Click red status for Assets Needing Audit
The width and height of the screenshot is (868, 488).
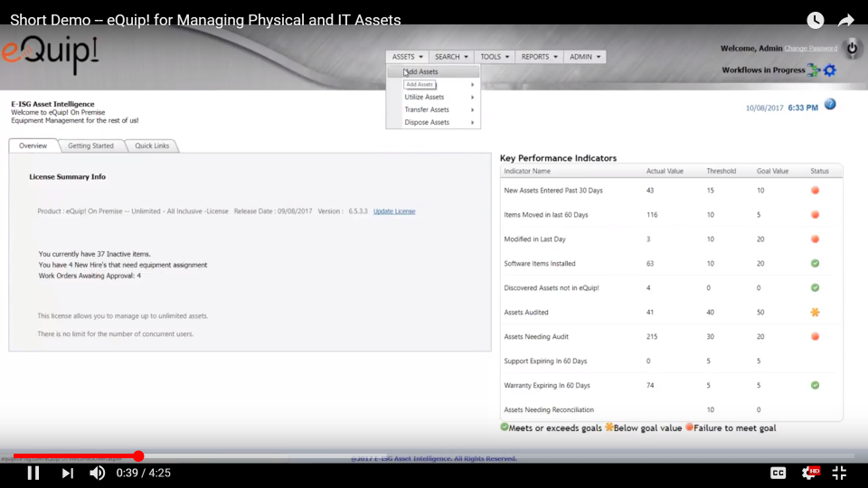815,336
